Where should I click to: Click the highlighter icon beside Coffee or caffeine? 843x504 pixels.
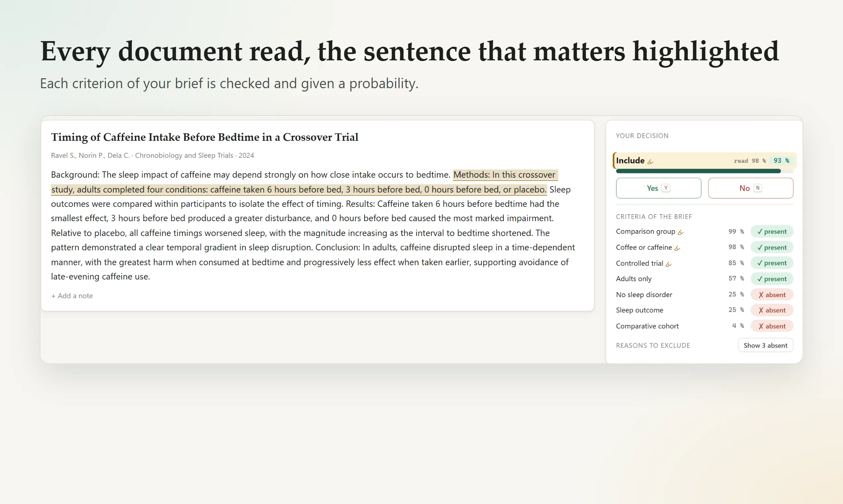click(x=677, y=248)
